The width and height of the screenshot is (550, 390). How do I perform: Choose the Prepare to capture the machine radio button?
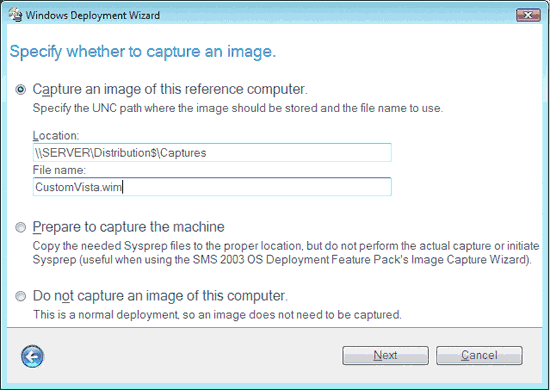pos(20,228)
